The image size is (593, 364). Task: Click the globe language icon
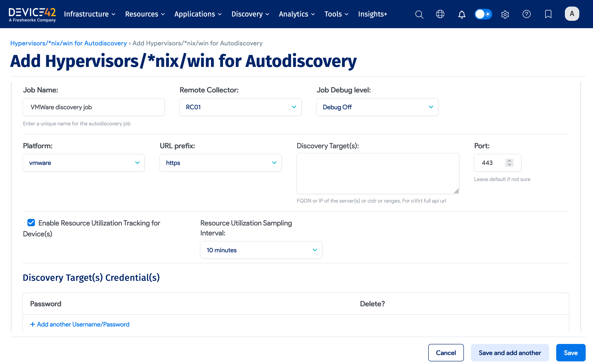click(440, 14)
